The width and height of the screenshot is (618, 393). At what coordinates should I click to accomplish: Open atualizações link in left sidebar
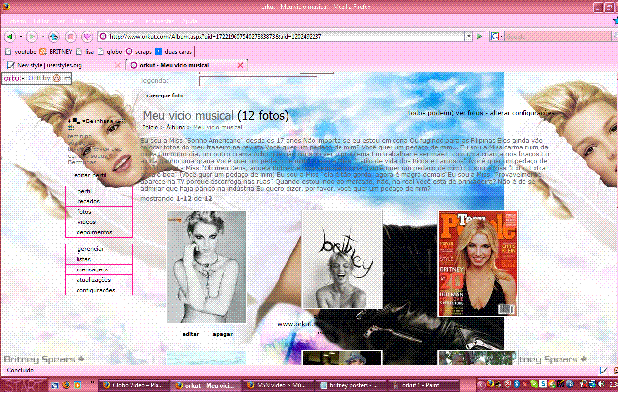click(x=94, y=280)
